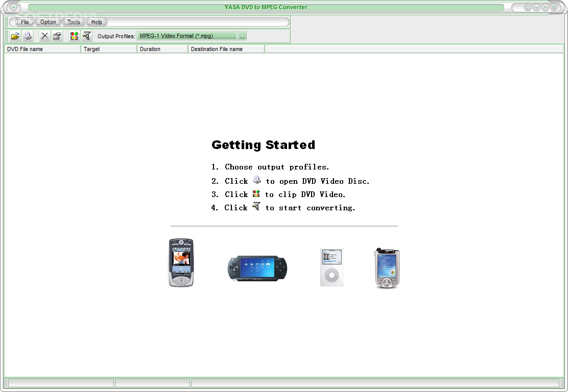Image resolution: width=568 pixels, height=392 pixels.
Task: Click the Target column header
Action: coord(109,49)
